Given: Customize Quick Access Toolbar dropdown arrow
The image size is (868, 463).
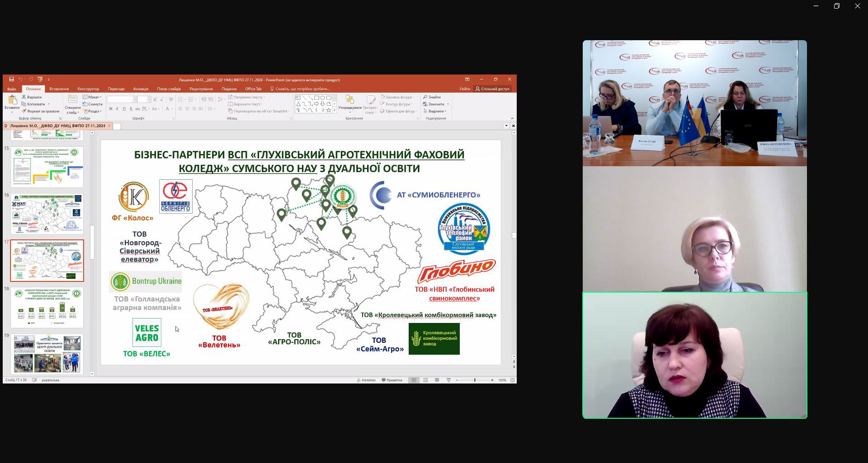Looking at the screenshot, I should click(49, 80).
